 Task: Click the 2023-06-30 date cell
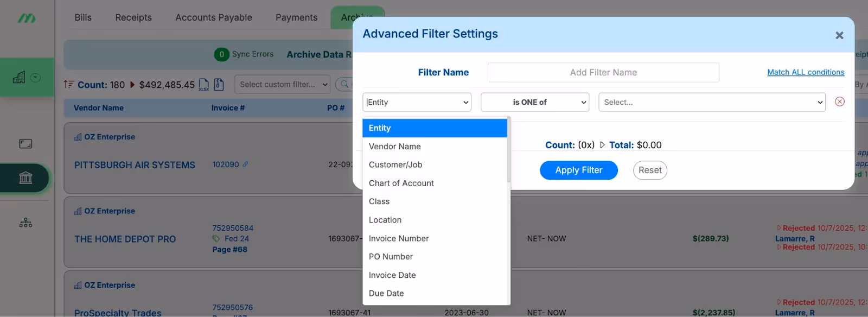[x=467, y=313]
